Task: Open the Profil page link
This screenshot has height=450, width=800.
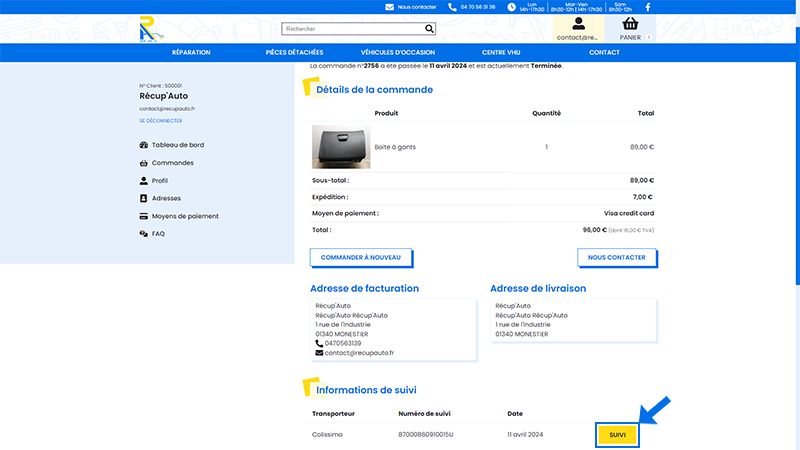Action: tap(160, 181)
